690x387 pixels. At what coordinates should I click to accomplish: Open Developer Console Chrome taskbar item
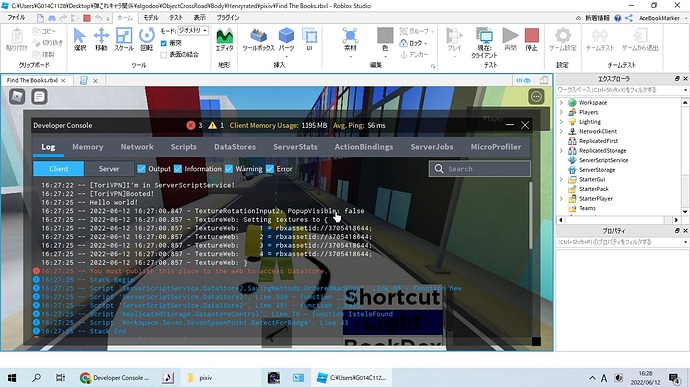tap(115, 378)
